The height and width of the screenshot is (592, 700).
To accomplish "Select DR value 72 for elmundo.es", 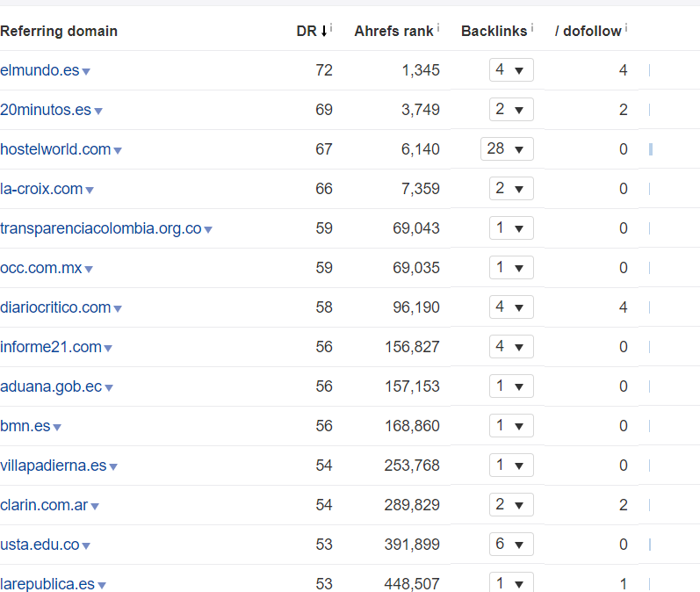I will [x=324, y=70].
